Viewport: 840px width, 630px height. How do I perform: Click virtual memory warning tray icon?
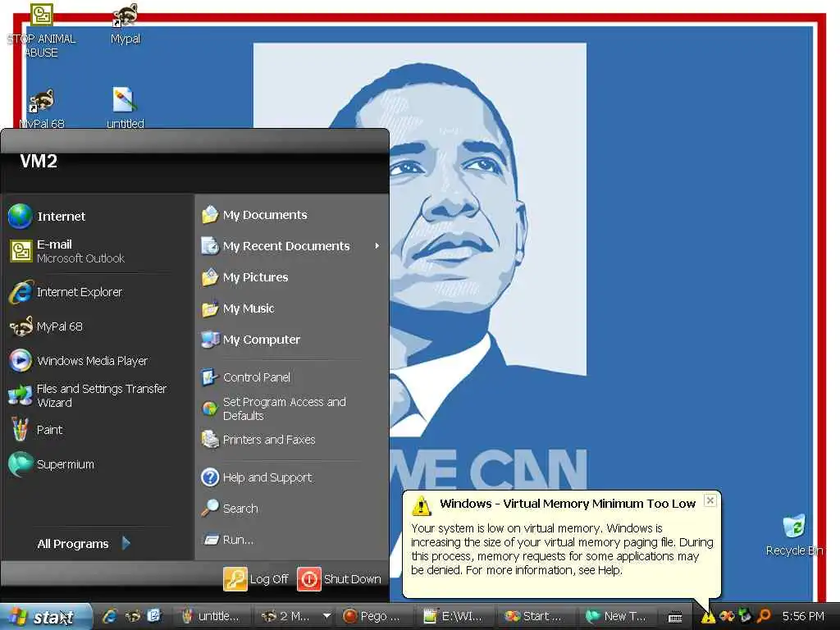(708, 617)
